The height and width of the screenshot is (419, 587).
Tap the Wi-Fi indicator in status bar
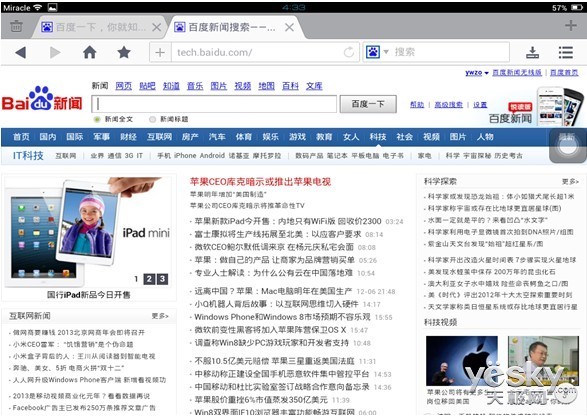pos(37,7)
